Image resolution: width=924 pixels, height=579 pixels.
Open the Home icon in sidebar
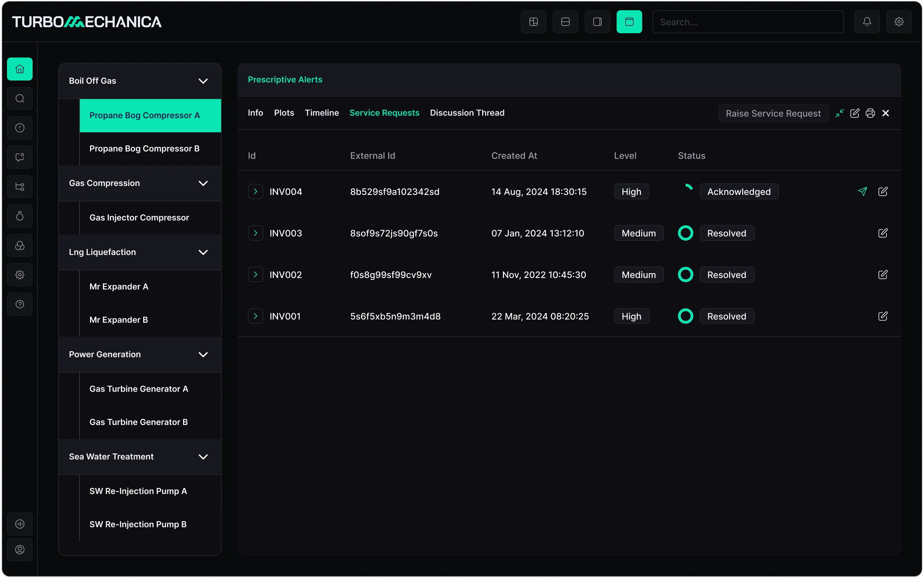[19, 69]
